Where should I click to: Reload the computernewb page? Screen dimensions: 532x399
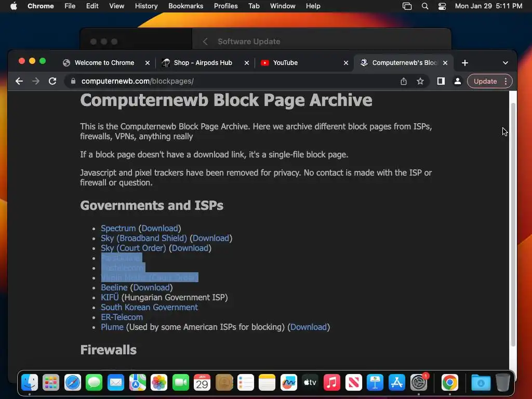coord(52,81)
